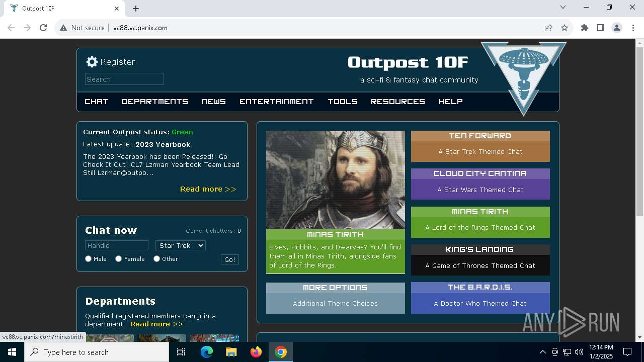Click Read more under Departments
This screenshot has width=644, height=362.
(157, 324)
